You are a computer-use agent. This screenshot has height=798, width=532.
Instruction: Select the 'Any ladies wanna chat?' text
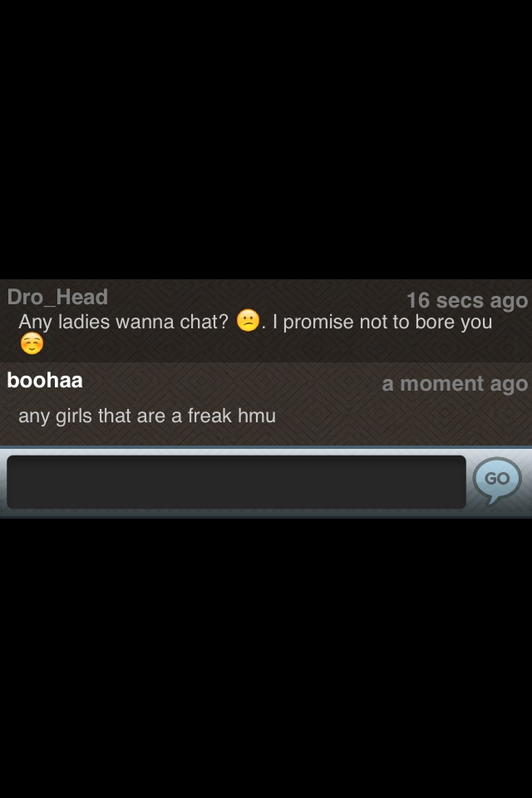(x=124, y=322)
